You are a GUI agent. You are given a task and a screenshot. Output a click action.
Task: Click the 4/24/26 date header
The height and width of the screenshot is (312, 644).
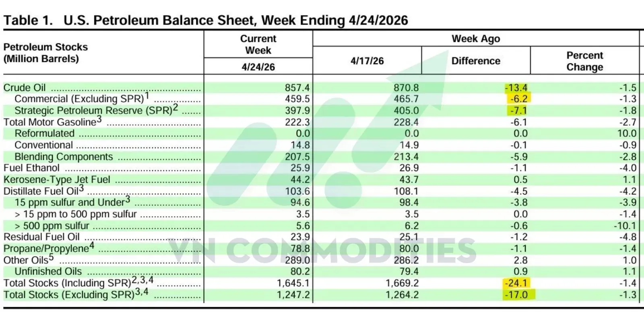tap(258, 67)
